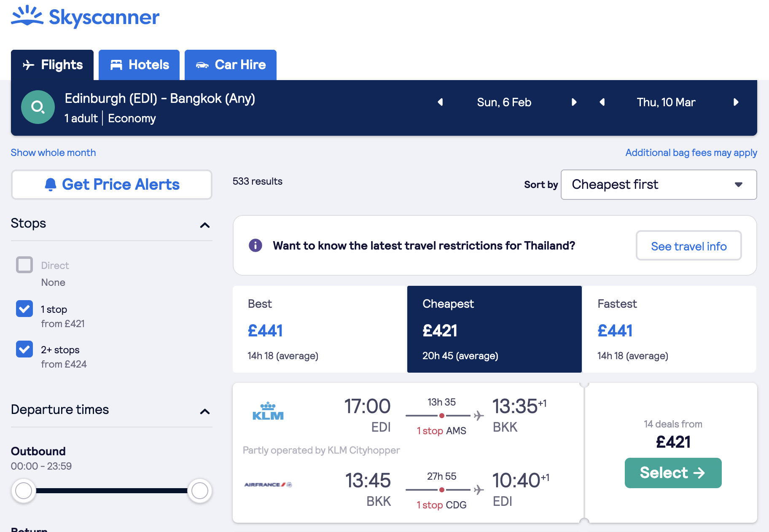Go to next day after Sun, 6 Feb
769x532 pixels.
pos(574,102)
